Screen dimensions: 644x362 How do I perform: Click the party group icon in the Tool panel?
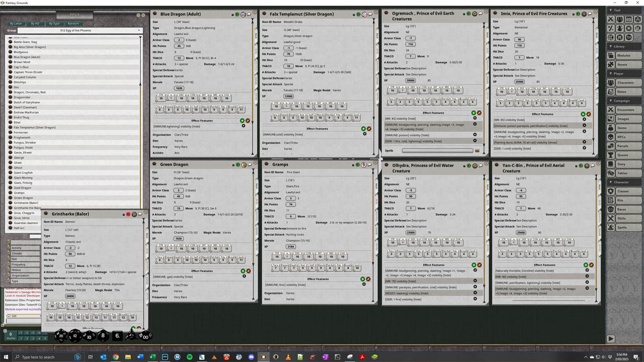click(620, 19)
